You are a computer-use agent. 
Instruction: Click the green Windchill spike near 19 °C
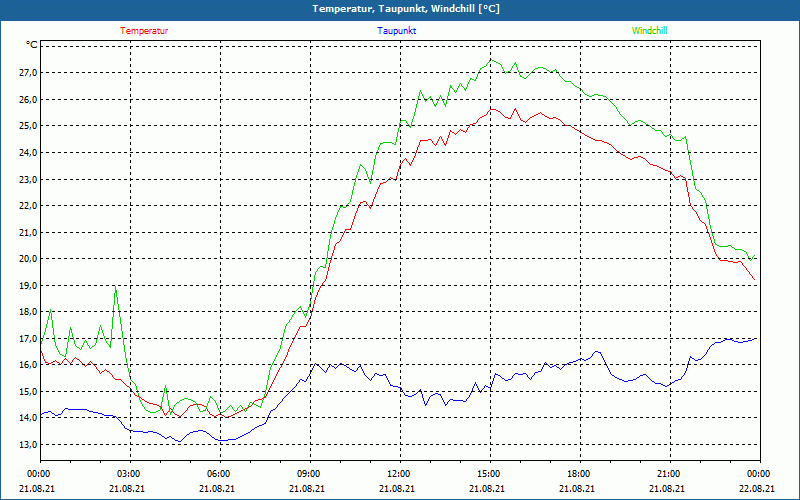[x=116, y=287]
